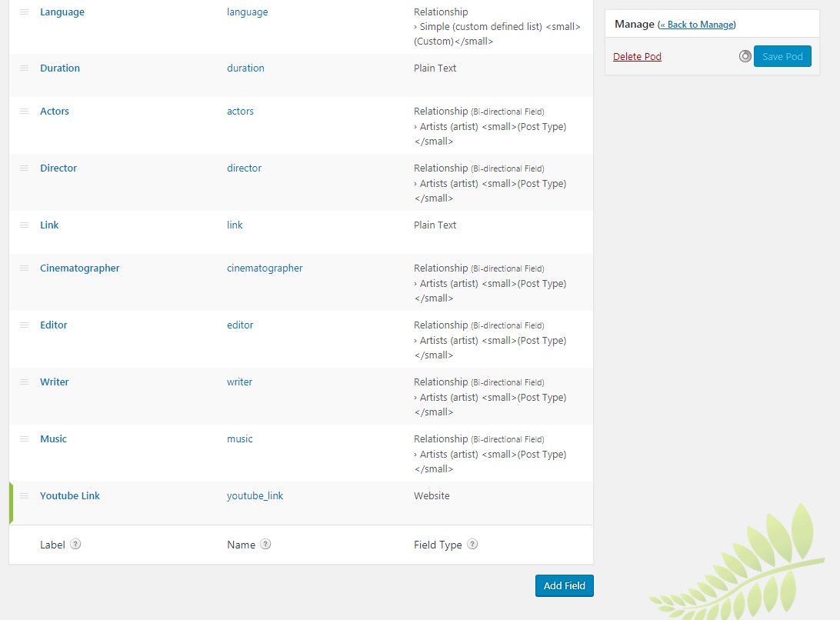The height and width of the screenshot is (620, 840).
Task: Click the spinner icon beside Save Pod
Action: pos(744,55)
